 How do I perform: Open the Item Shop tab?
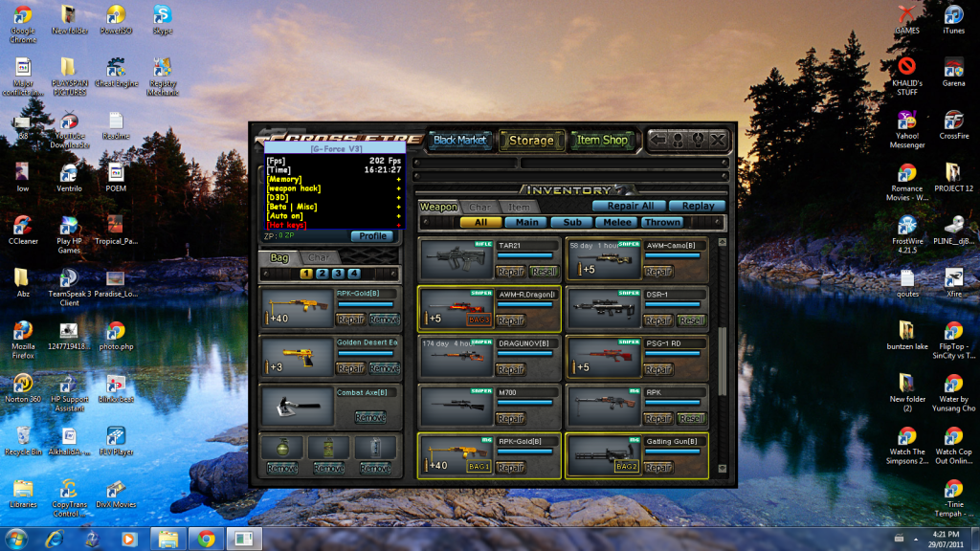602,141
